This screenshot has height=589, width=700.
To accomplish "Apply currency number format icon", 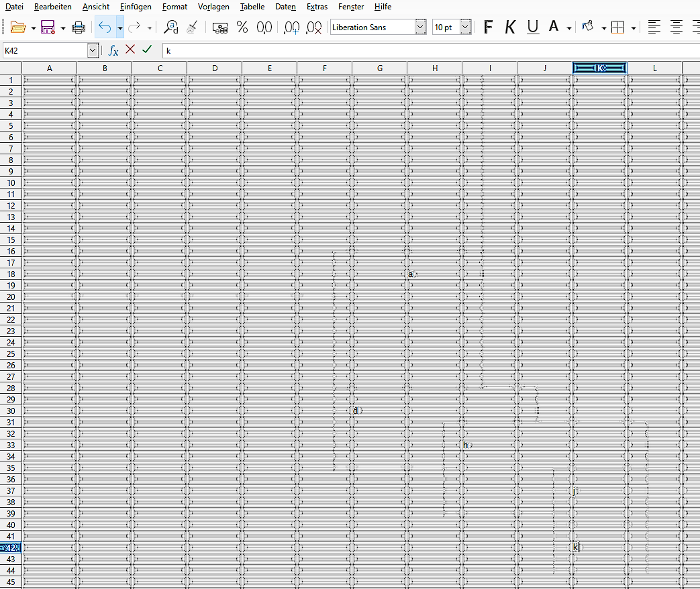I will coord(219,28).
